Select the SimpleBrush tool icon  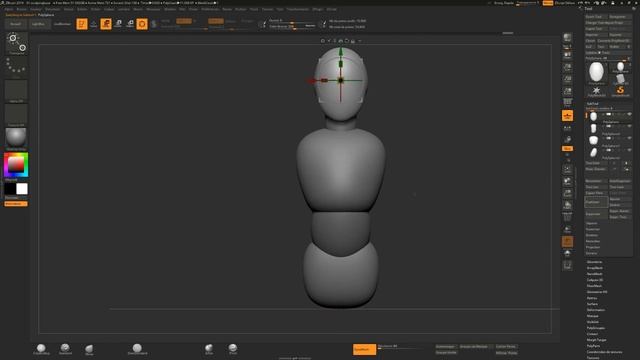pyautogui.click(x=620, y=91)
